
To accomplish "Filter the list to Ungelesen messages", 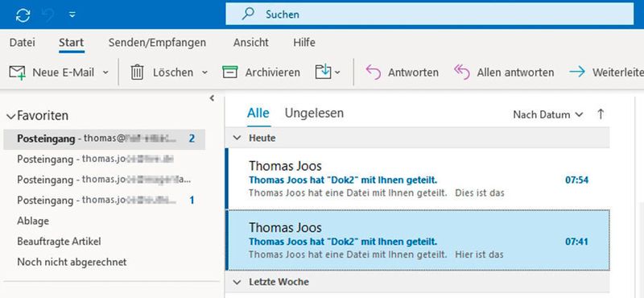I will 314,113.
